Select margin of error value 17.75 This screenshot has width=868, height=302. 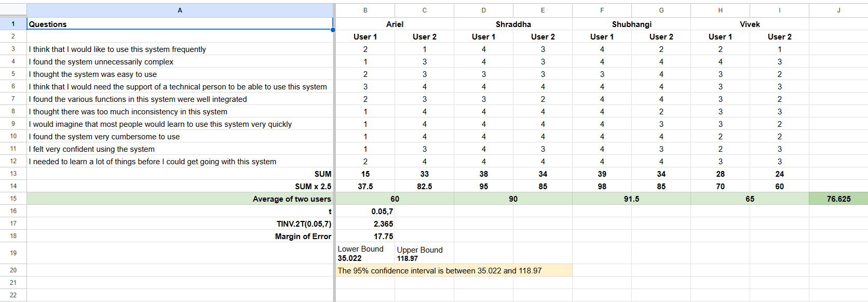pos(365,236)
